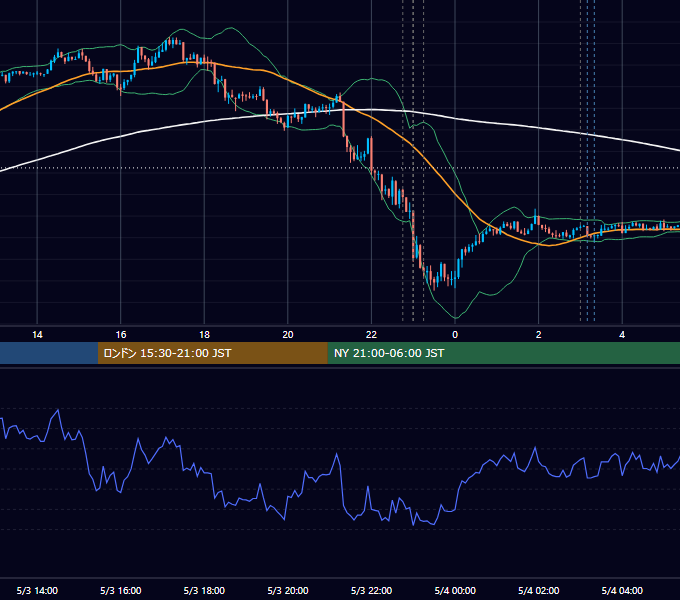Click the NY session bar 21:00-06:00 JST
The width and height of the screenshot is (680, 600).
click(503, 353)
